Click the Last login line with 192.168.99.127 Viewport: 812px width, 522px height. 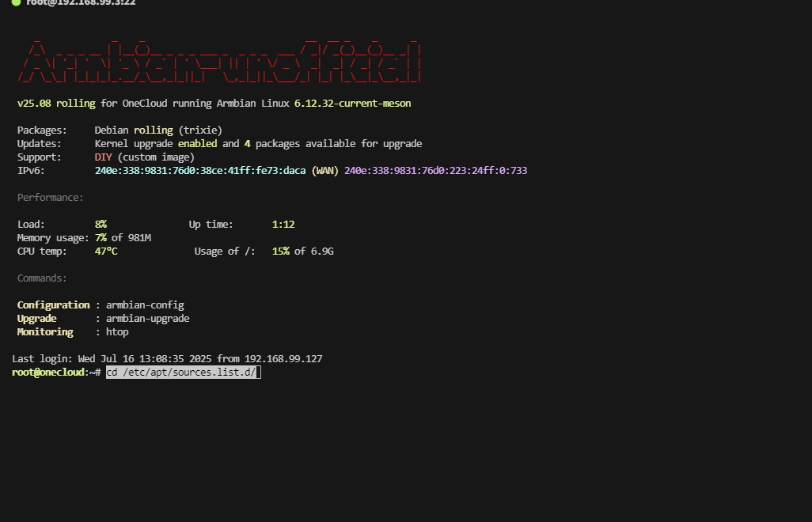pyautogui.click(x=167, y=358)
